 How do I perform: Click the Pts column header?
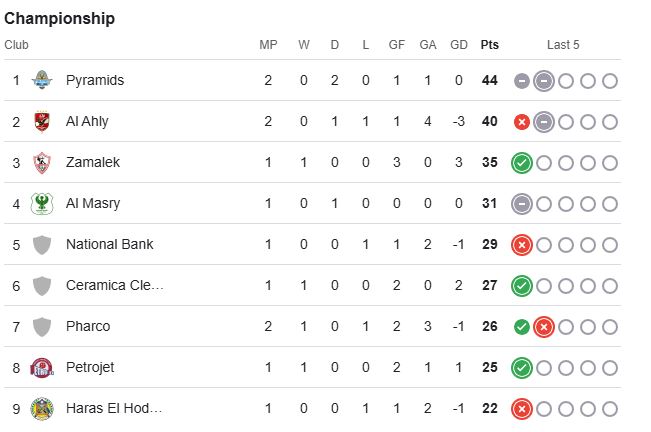pos(489,45)
